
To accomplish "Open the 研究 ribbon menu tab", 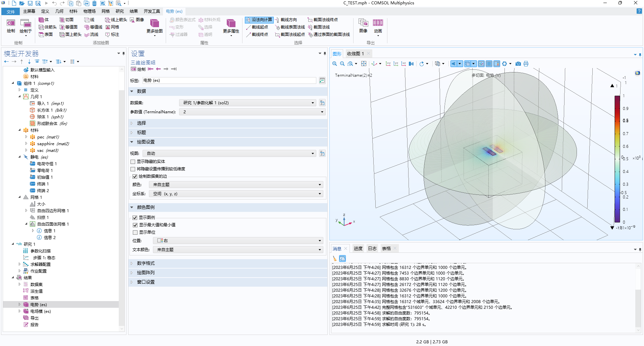I will click(x=120, y=11).
